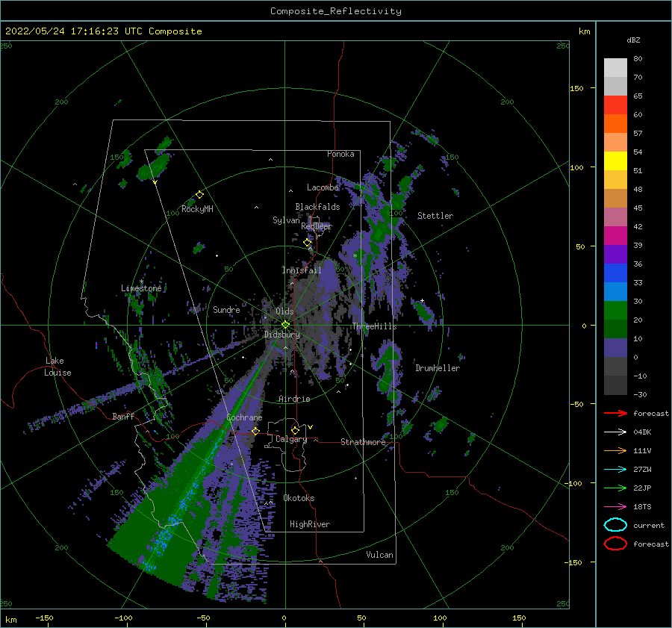
Task: Click the Stettler label
Action: [x=435, y=216]
